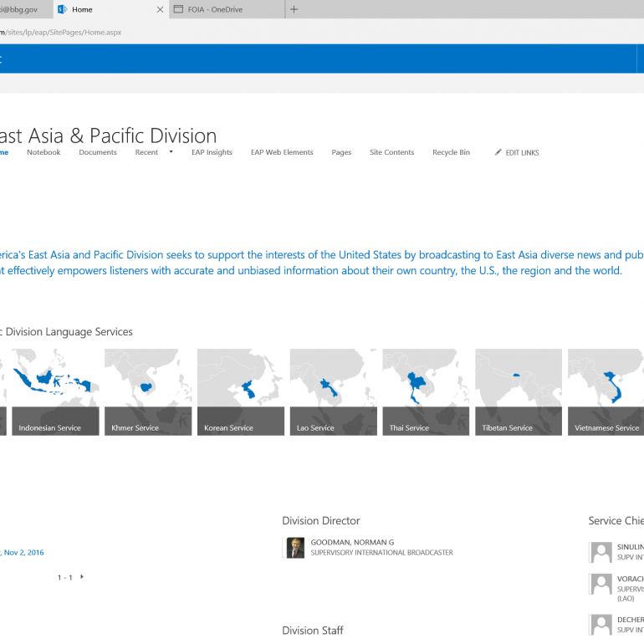Click the FOIA tab page icon

(x=178, y=9)
